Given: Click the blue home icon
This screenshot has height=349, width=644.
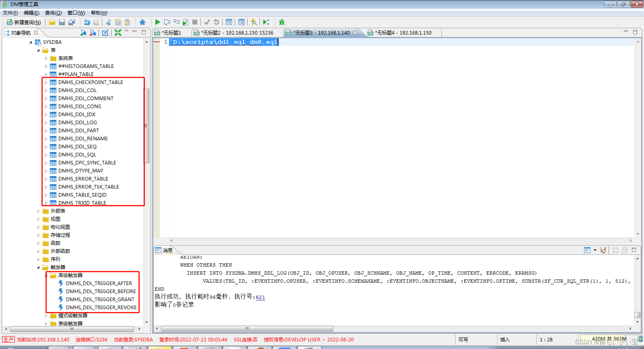Looking at the screenshot, I should click(x=142, y=22).
